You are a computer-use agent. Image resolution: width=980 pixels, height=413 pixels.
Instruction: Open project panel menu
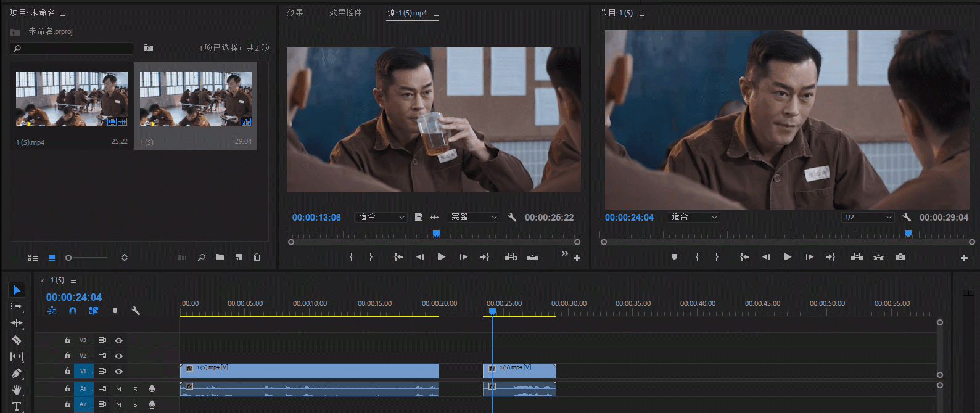(63, 14)
